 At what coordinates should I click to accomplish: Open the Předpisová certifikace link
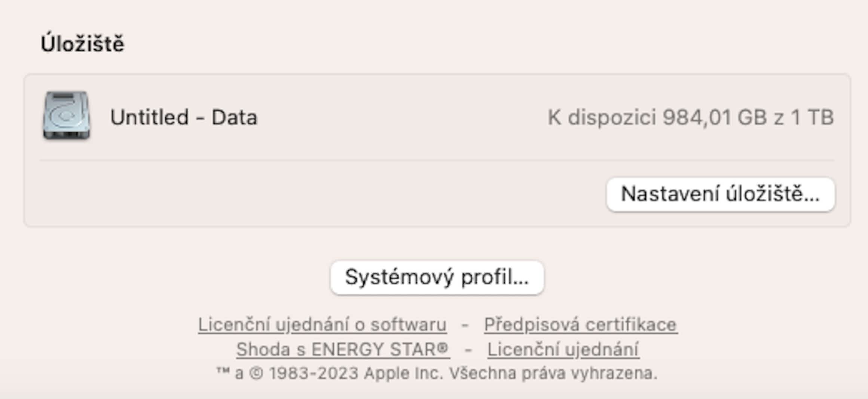pos(580,325)
